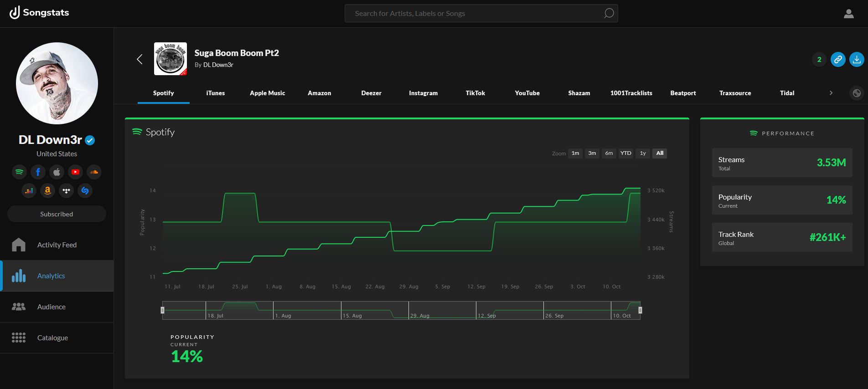Click the Streams Total 3.53M card
868x389 pixels.
782,163
